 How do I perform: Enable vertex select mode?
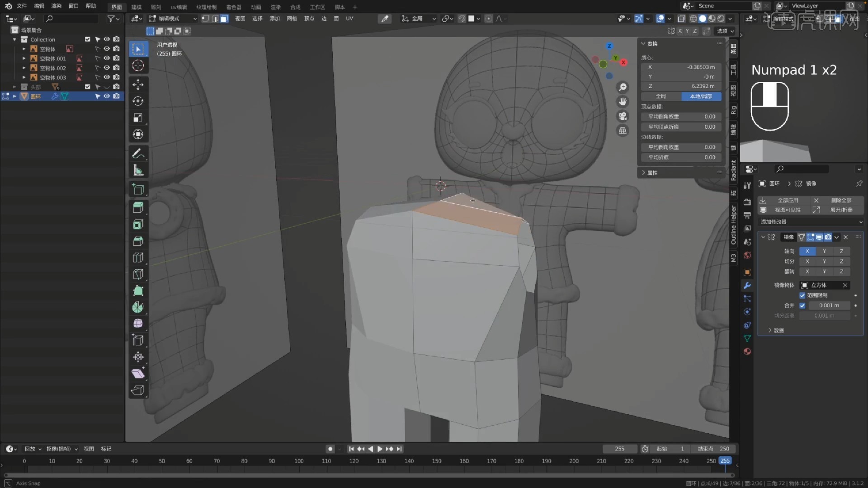[205, 19]
